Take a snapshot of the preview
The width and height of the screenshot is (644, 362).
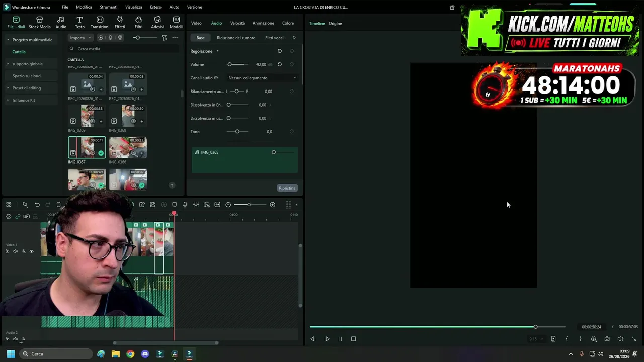coord(607,339)
